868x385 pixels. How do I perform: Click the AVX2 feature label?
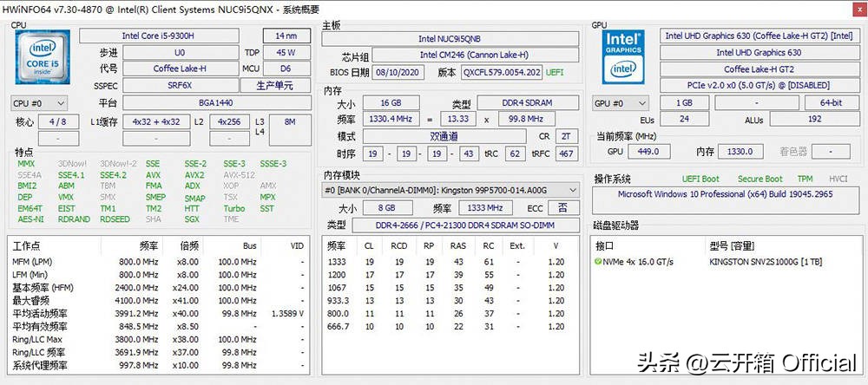pyautogui.click(x=194, y=175)
